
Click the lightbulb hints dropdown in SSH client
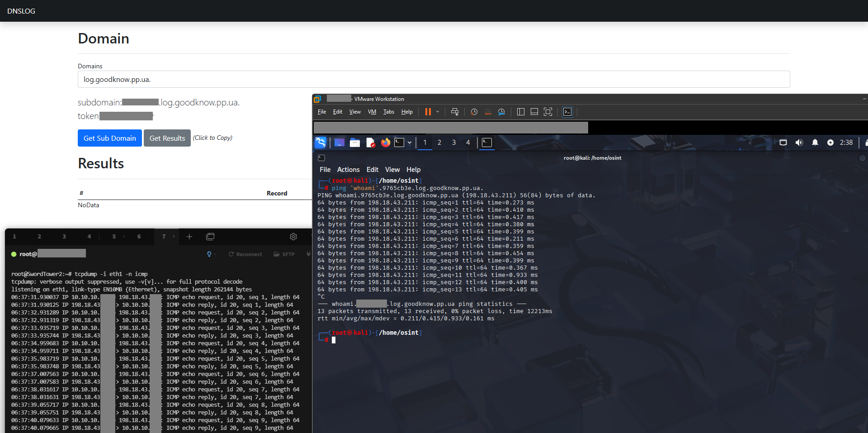click(x=212, y=254)
